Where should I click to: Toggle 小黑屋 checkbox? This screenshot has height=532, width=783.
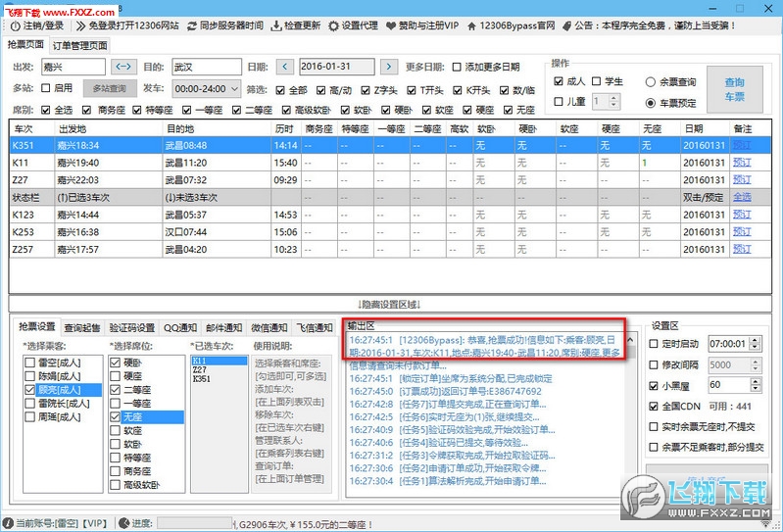tap(654, 386)
